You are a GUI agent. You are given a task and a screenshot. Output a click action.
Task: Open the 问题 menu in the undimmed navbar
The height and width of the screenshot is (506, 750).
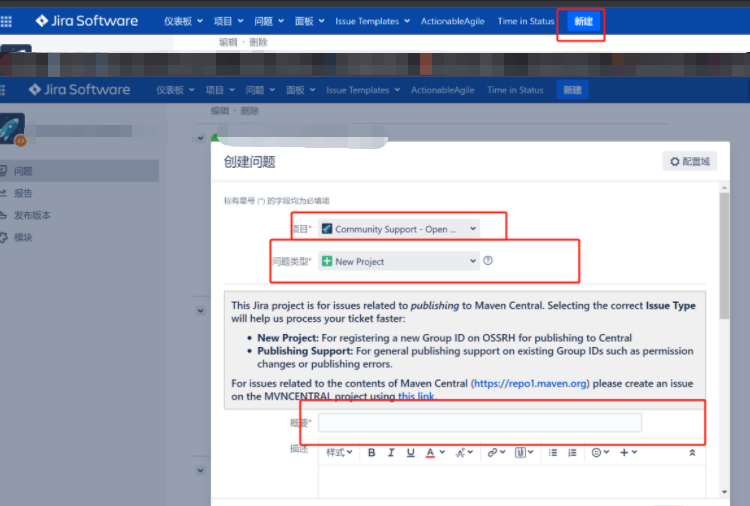(x=269, y=21)
